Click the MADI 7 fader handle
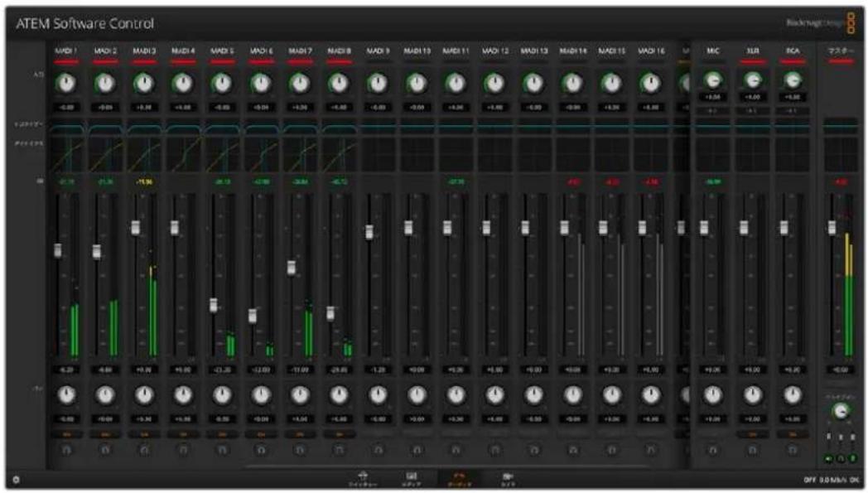The width and height of the screenshot is (868, 493). tap(292, 267)
